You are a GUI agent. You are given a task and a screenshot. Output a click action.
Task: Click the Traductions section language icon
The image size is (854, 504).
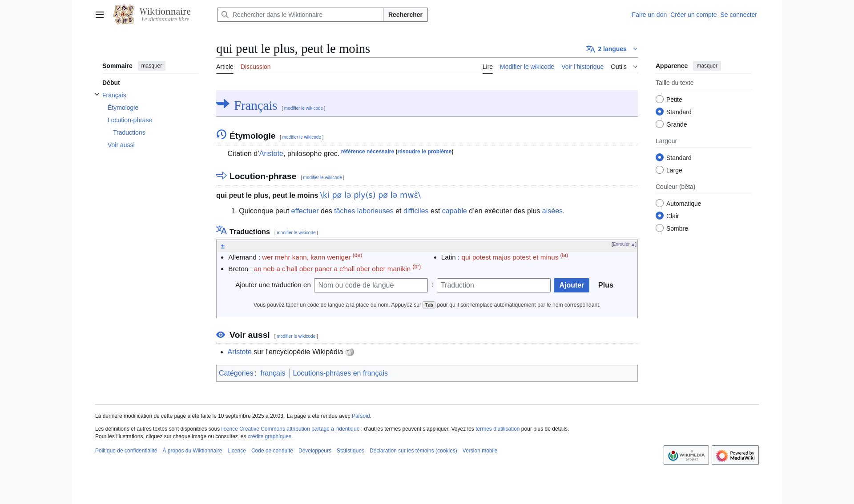coord(221,230)
